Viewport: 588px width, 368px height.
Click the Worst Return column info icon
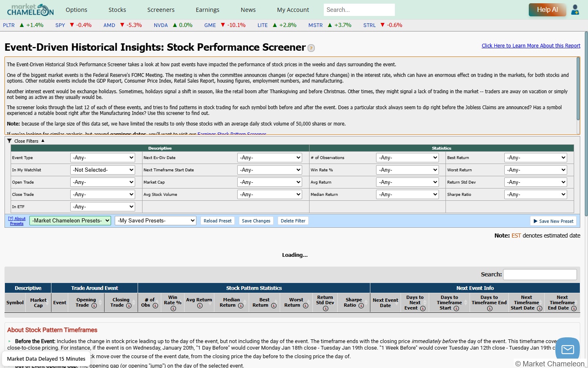coord(305,306)
